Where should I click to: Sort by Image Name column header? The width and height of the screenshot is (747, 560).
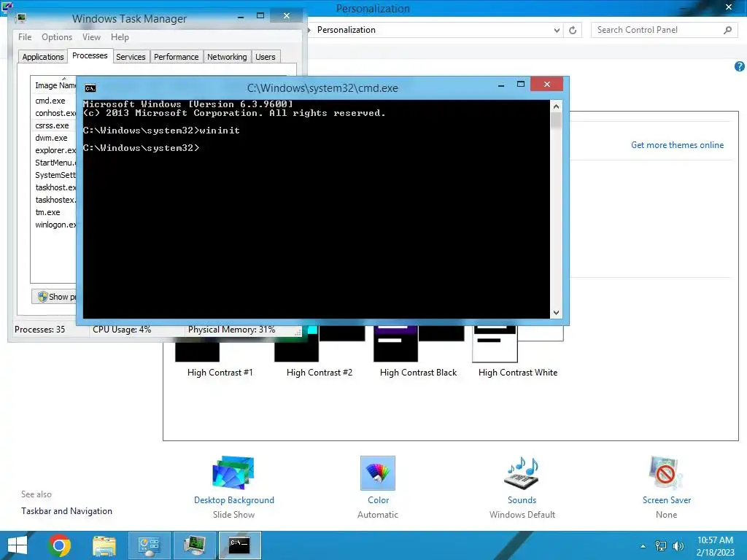54,85
